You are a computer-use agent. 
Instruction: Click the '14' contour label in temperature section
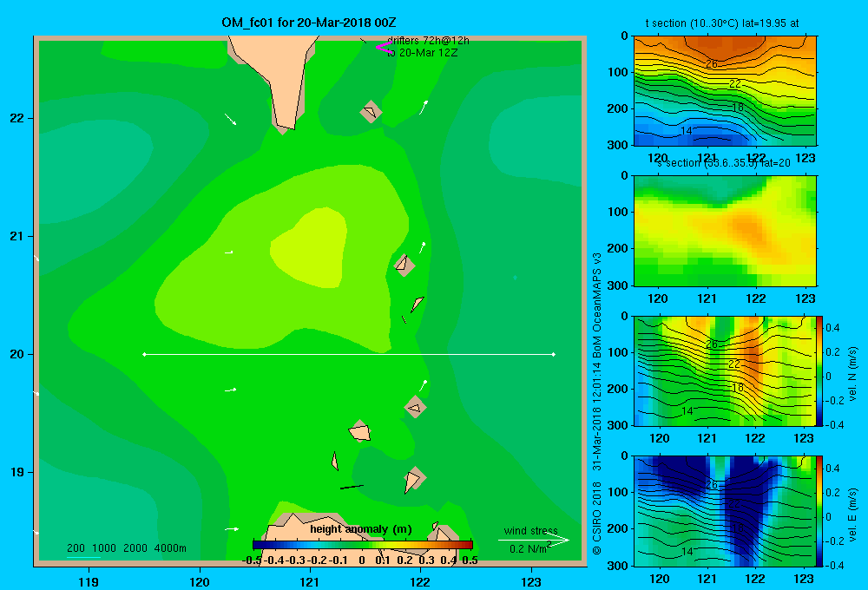tap(687, 131)
